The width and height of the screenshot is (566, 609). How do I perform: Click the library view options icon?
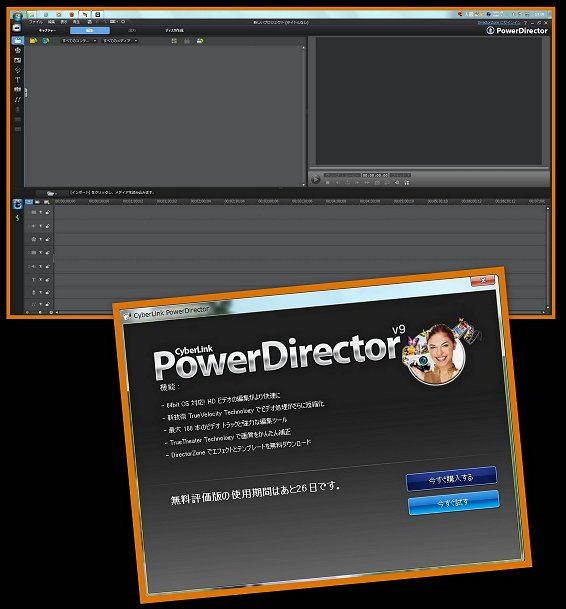point(174,40)
